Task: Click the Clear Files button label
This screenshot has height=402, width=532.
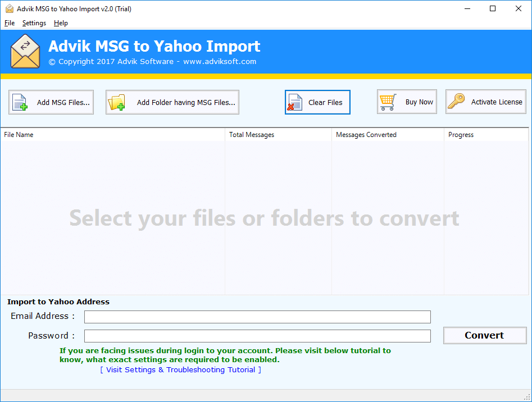Action: (325, 102)
